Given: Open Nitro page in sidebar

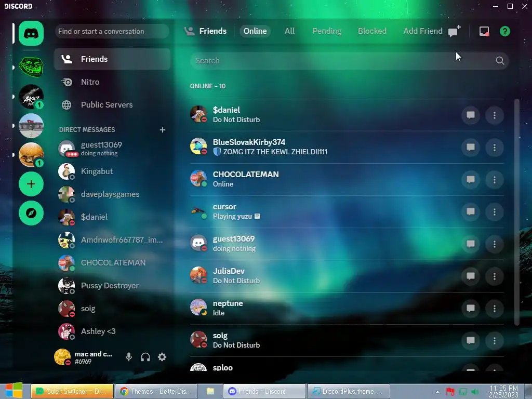Looking at the screenshot, I should coord(112,82).
